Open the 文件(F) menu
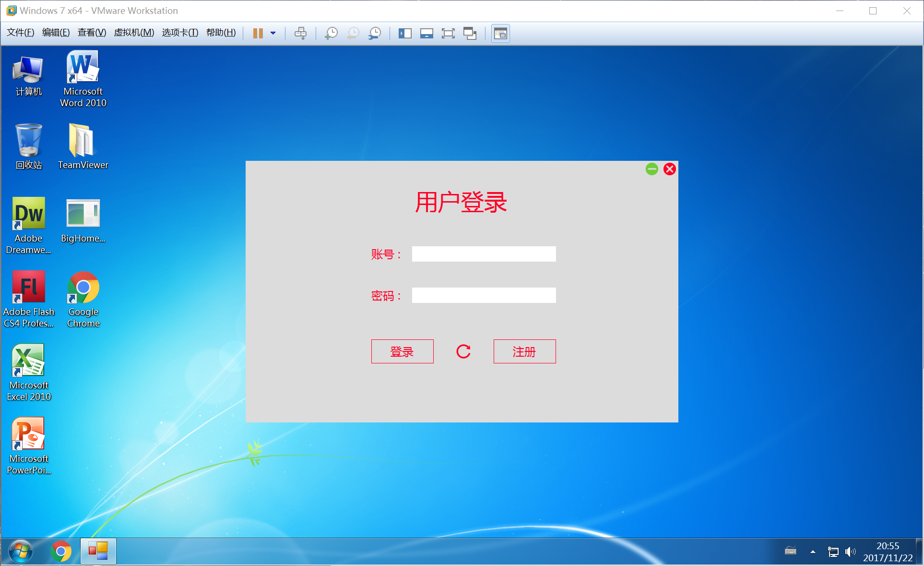 click(x=20, y=32)
